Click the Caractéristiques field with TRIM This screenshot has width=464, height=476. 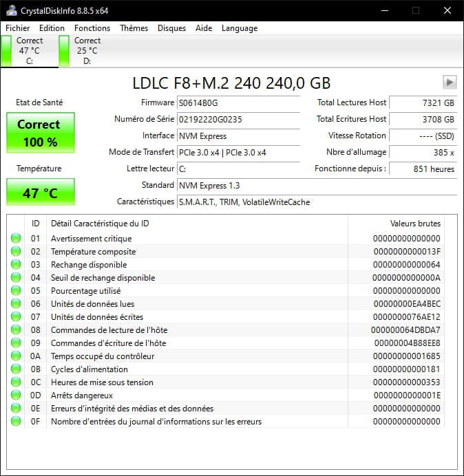317,202
